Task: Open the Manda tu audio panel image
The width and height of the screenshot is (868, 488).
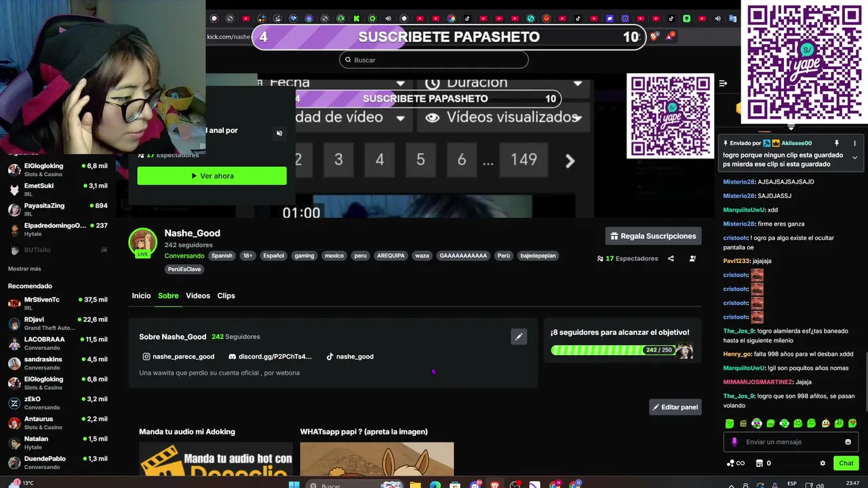Action: coord(216,460)
